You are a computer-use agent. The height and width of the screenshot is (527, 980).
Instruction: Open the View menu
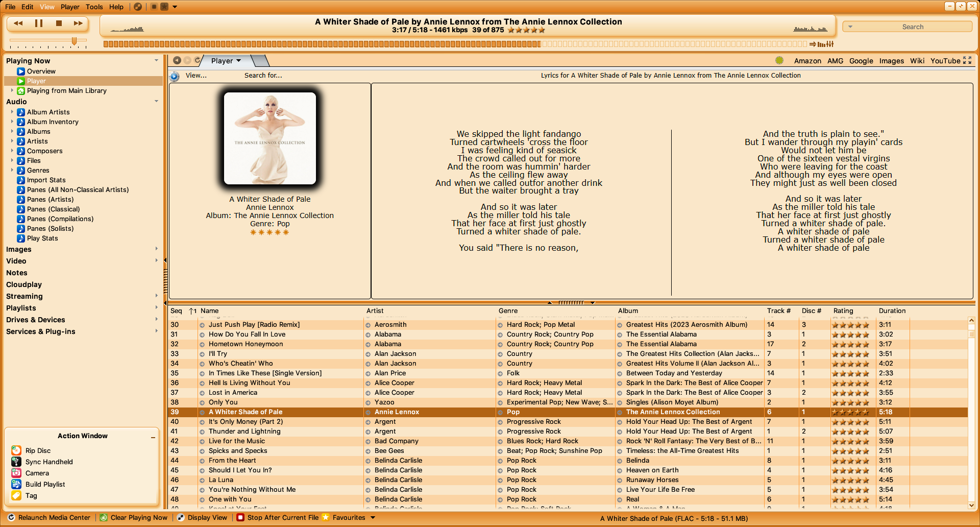(47, 7)
